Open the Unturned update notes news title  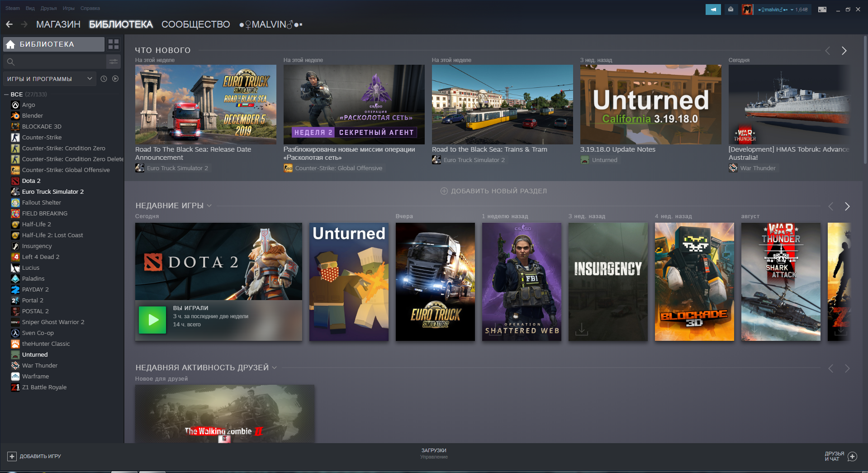(x=617, y=149)
